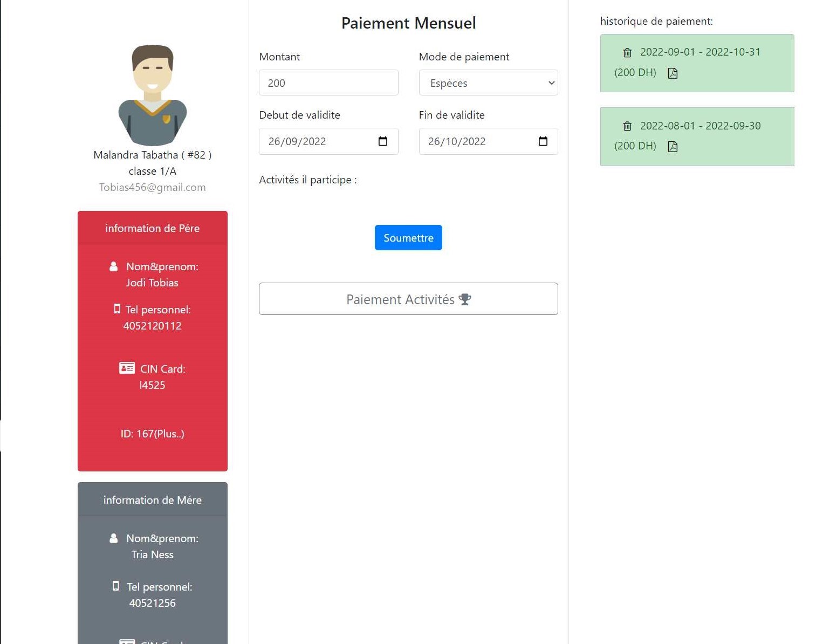Click the Soumettre button
This screenshot has width=830, height=644.
(x=408, y=238)
